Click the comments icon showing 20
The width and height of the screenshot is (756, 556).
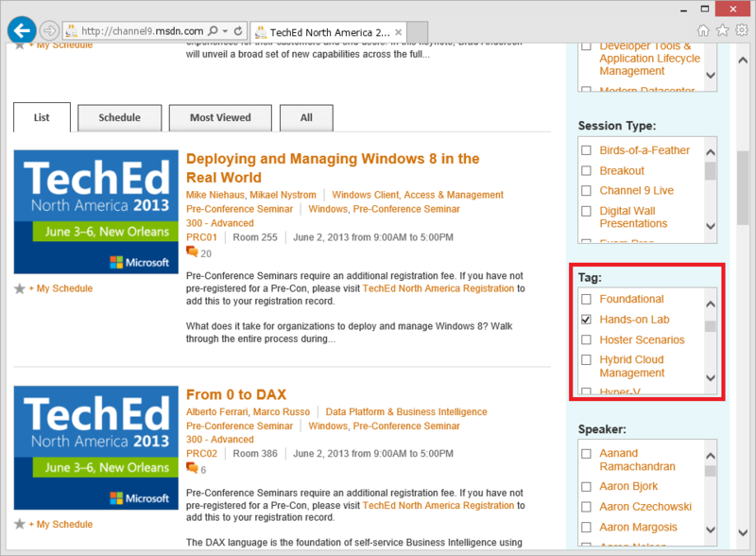pyautogui.click(x=192, y=252)
